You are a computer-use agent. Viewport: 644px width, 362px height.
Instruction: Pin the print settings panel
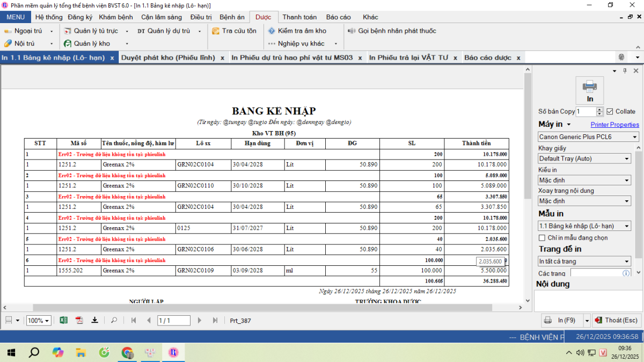tap(625, 71)
